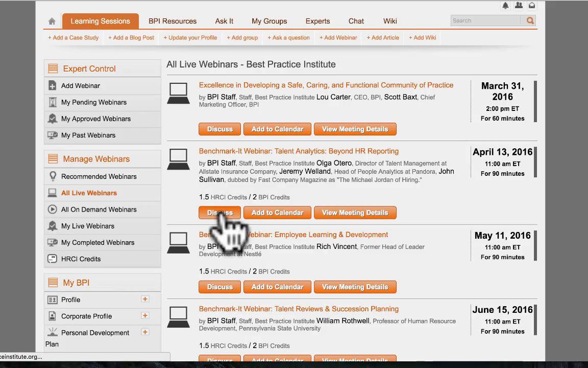The image size is (588, 368).
Task: Click the Corporate Profile icon
Action: [53, 316]
